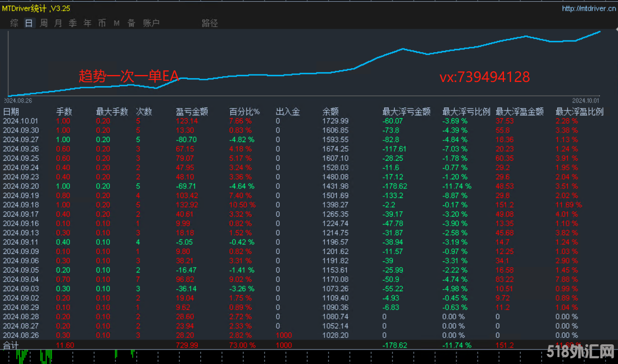Open the http://mtdriver.cn link
This screenshot has width=618, height=364.
589,9
